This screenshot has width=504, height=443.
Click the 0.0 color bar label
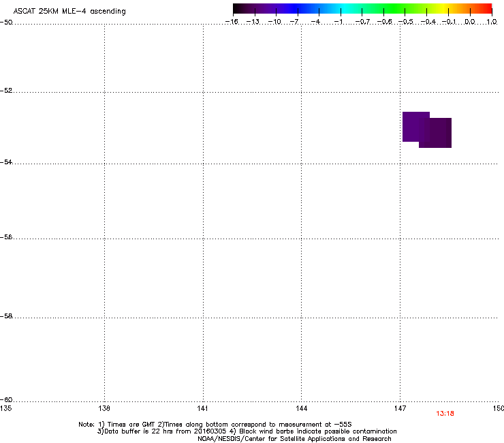(x=470, y=22)
